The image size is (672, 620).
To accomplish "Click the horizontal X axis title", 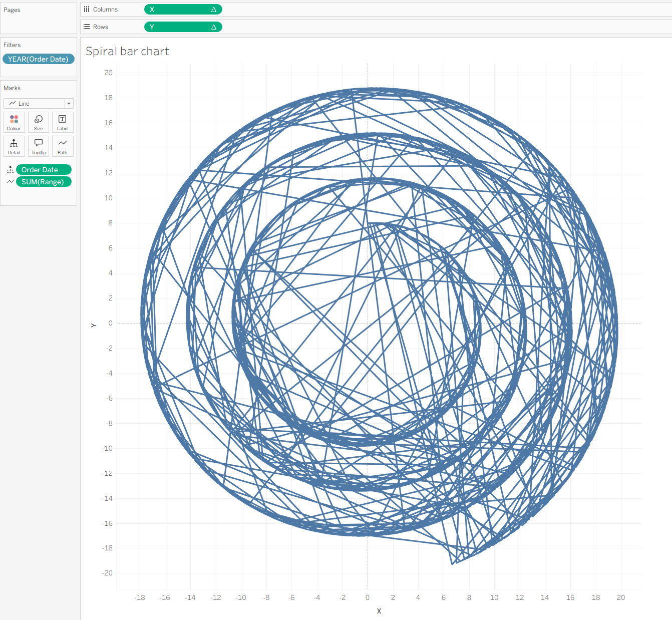I will coord(379,611).
